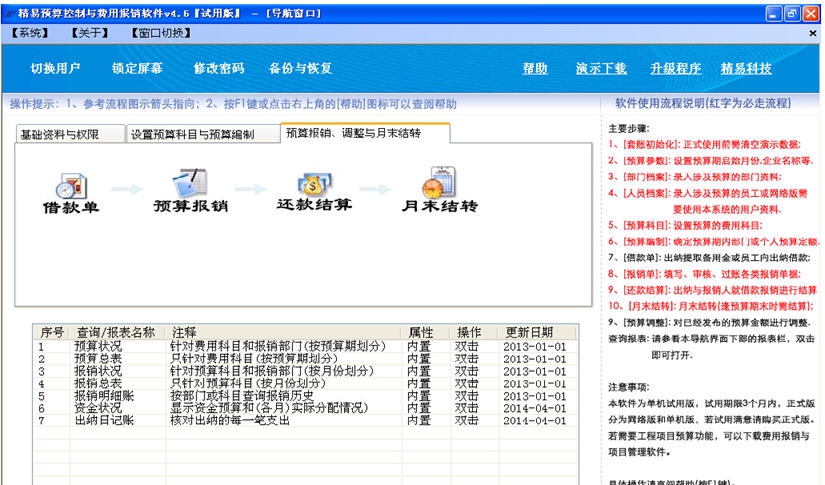The image size is (825, 485).
Task: Click the 备份与恢复 button
Action: (300, 68)
